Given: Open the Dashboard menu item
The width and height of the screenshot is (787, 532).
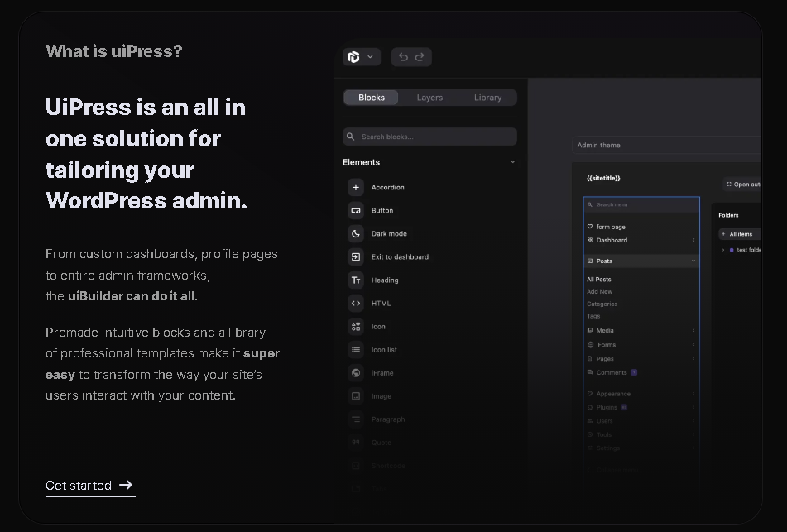Looking at the screenshot, I should pyautogui.click(x=612, y=241).
